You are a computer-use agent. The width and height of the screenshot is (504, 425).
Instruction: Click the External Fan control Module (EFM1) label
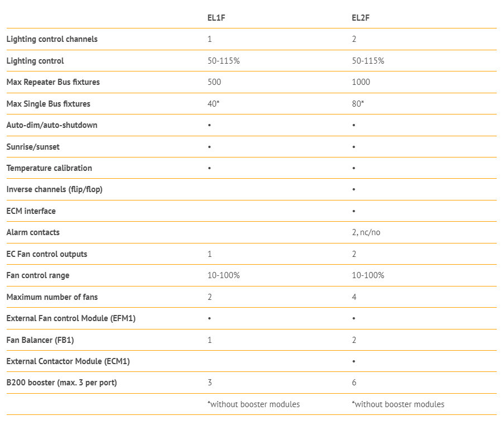tap(71, 318)
